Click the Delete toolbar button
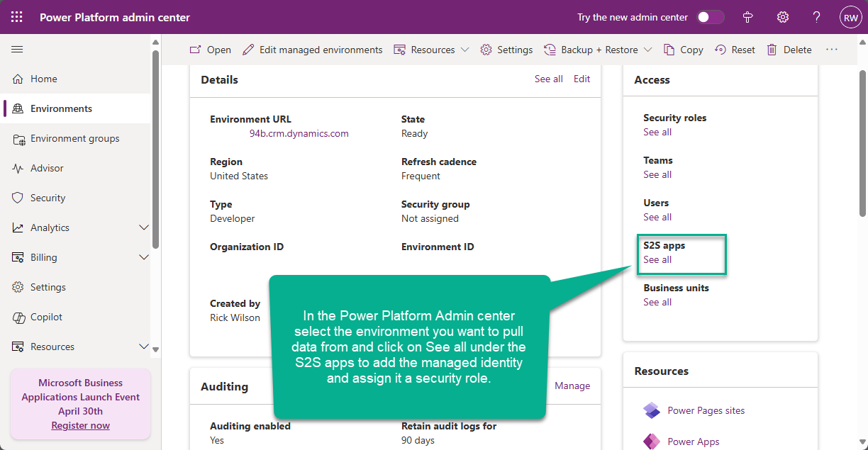Image resolution: width=868 pixels, height=450 pixels. [x=789, y=50]
